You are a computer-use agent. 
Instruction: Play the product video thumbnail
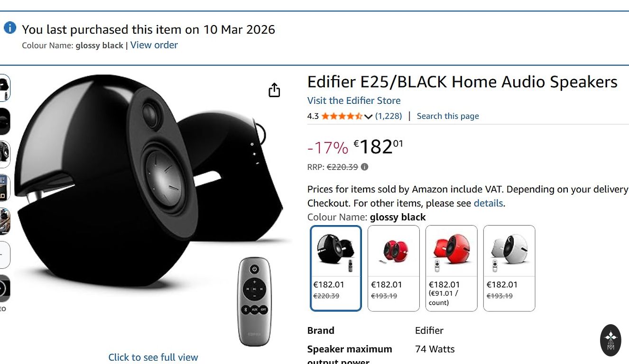(4, 288)
